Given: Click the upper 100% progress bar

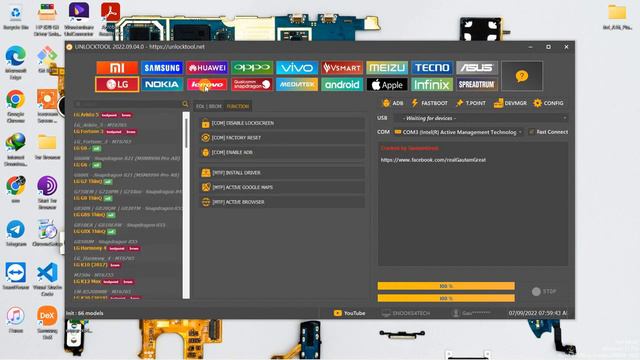Looking at the screenshot, I should point(446,286).
